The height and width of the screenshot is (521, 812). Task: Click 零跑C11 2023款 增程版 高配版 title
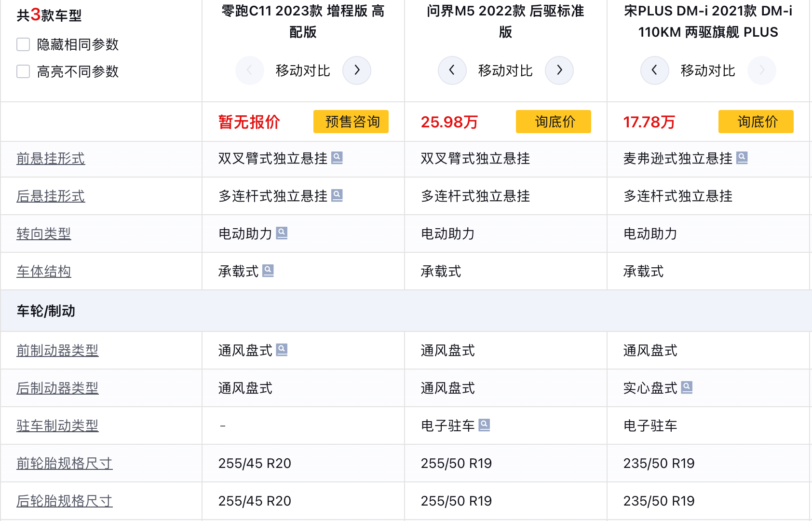[x=303, y=22]
